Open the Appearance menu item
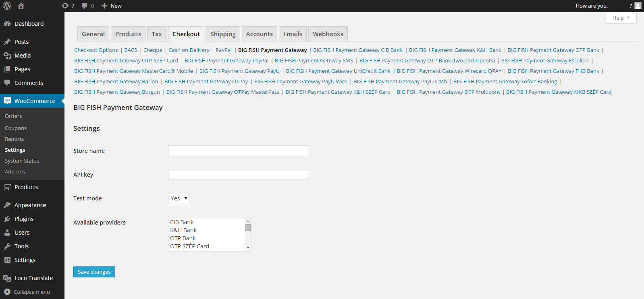 tap(30, 205)
